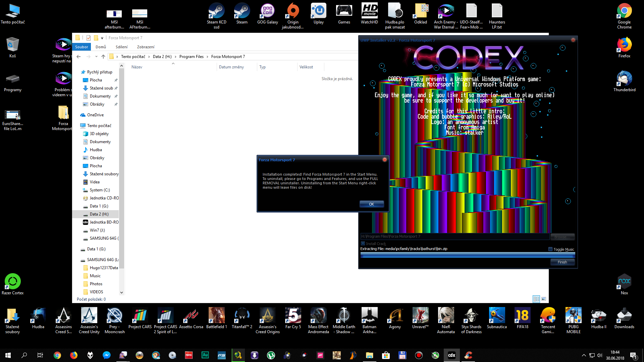The width and height of the screenshot is (644, 362).
Task: Open the Sdílení ribbon tab
Action: tap(121, 47)
